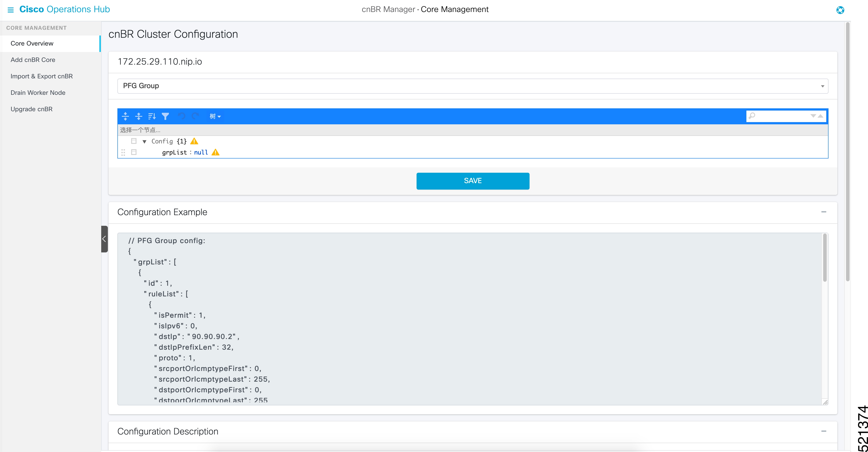Click inside the PFG Group config example

[x=470, y=319]
